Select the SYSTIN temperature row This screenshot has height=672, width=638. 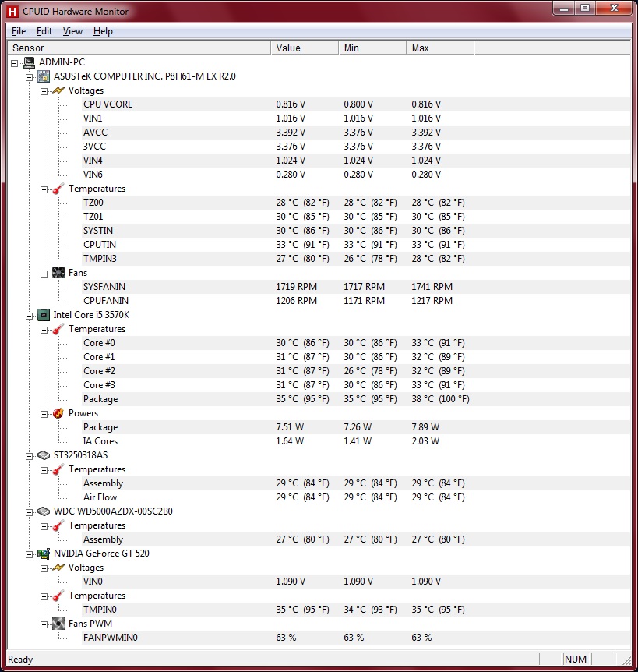(355, 231)
